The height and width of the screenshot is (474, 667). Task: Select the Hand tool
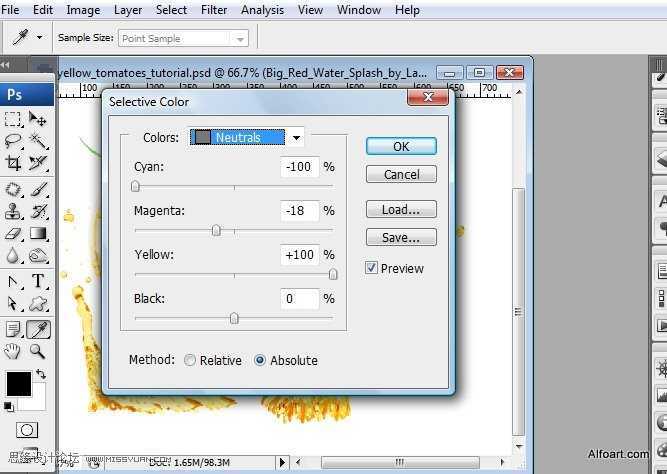(x=13, y=351)
